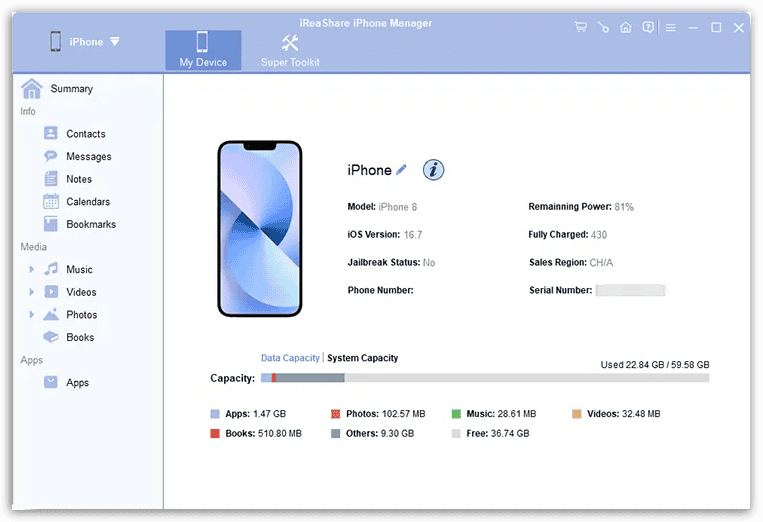Image resolution: width=763 pixels, height=522 pixels.
Task: Click the phone icon beside iPhone selector
Action: point(56,41)
